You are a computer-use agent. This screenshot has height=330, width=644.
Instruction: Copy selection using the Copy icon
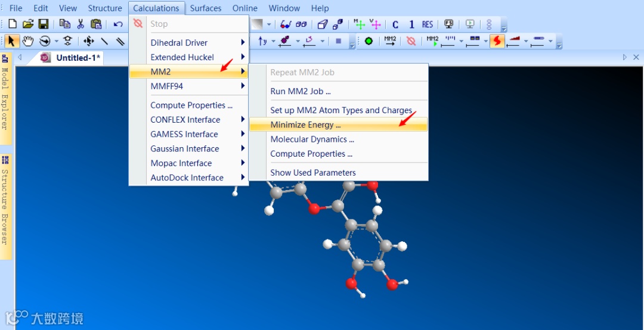(64, 24)
